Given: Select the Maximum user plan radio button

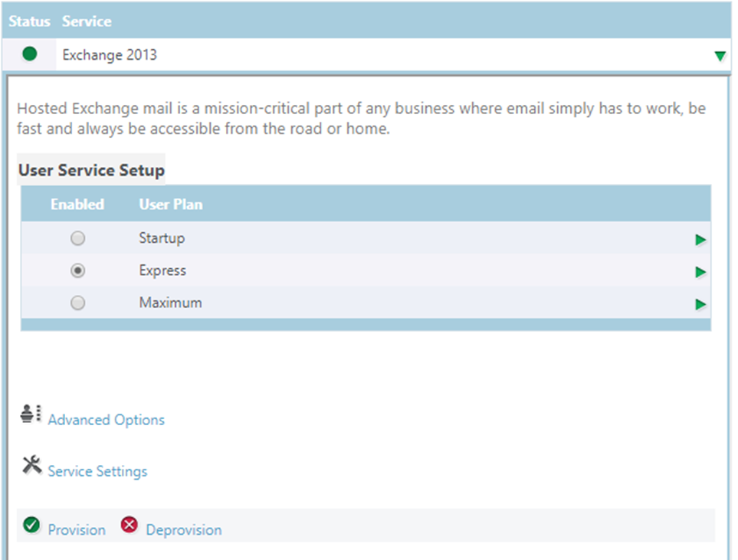Looking at the screenshot, I should (x=77, y=303).
